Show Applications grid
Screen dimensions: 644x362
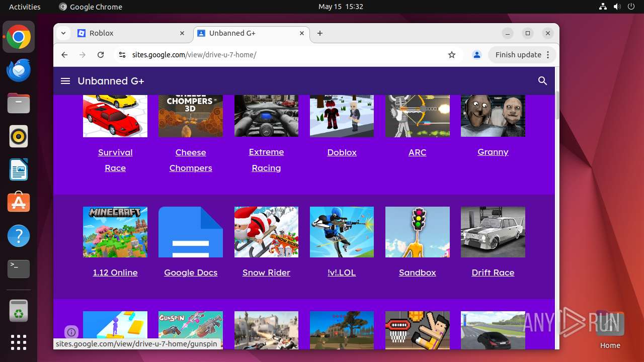tap(19, 342)
